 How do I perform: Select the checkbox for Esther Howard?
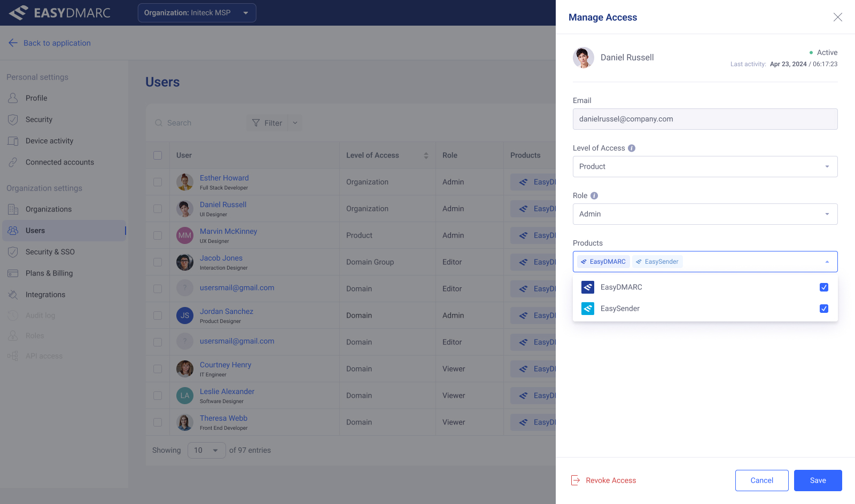(158, 182)
